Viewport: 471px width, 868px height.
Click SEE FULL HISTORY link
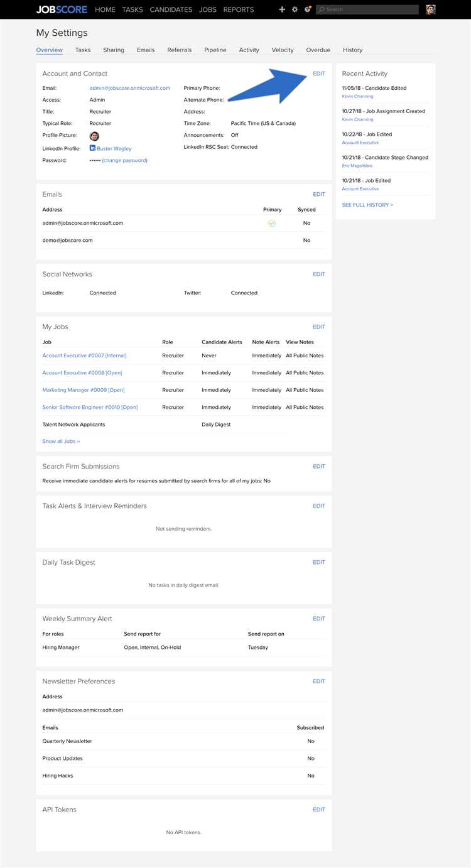pyautogui.click(x=368, y=205)
